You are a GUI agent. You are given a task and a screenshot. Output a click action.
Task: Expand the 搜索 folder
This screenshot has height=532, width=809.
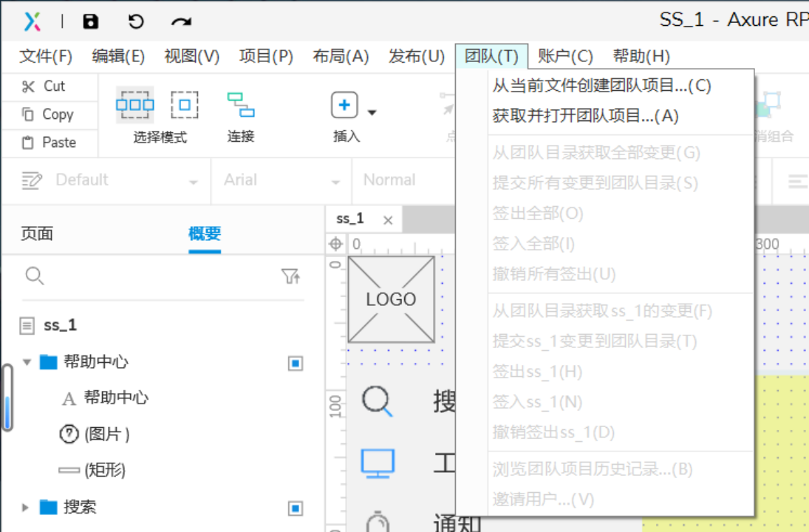(25, 507)
